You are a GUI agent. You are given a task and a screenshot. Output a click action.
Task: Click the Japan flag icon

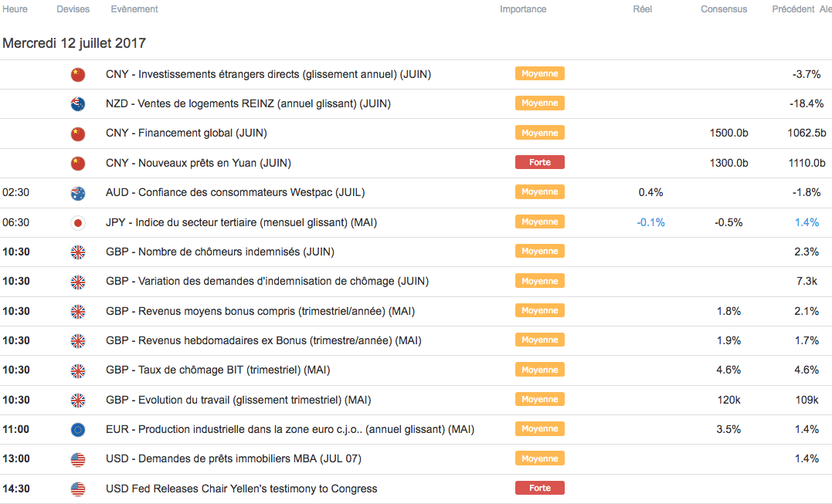pyautogui.click(x=77, y=222)
